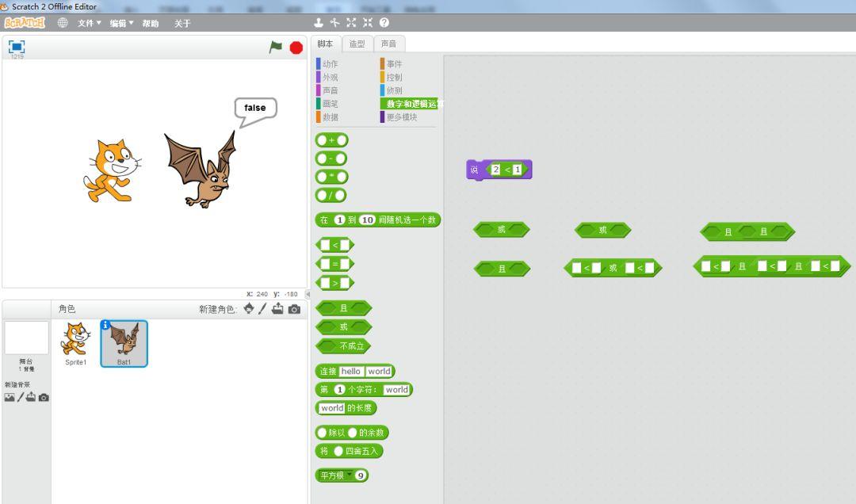
Task: Select the shrink sprite tool
Action: [368, 22]
